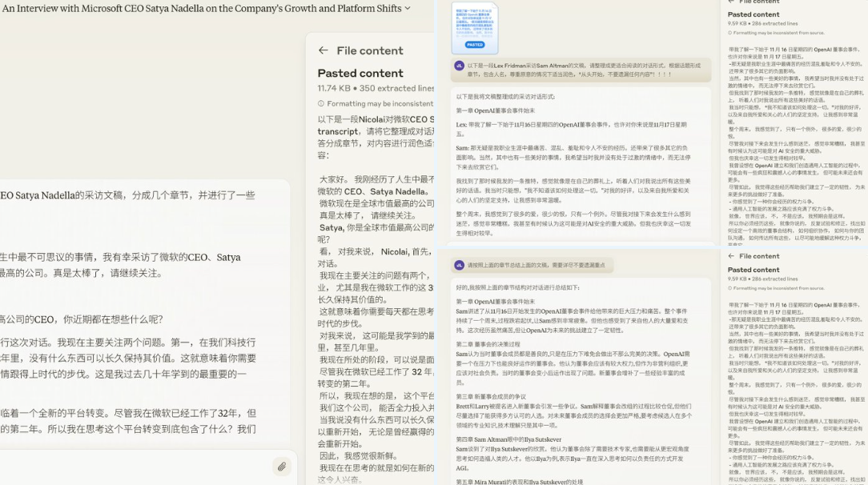
Task: Click '好的,我按照上面的章节结构' summary intro line
Action: tap(517, 287)
